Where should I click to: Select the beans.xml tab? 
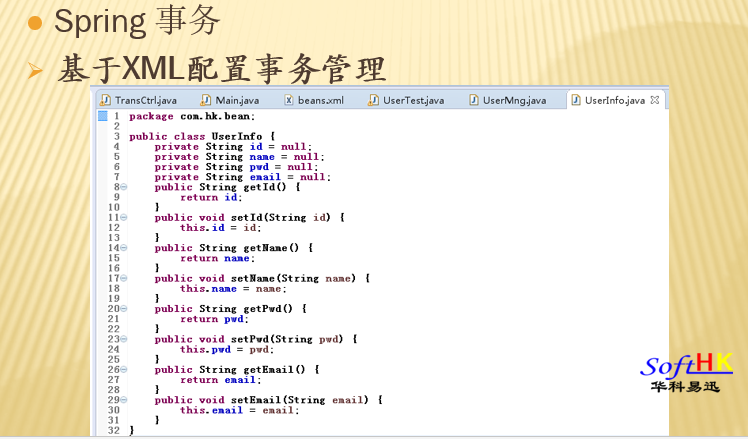pos(314,100)
